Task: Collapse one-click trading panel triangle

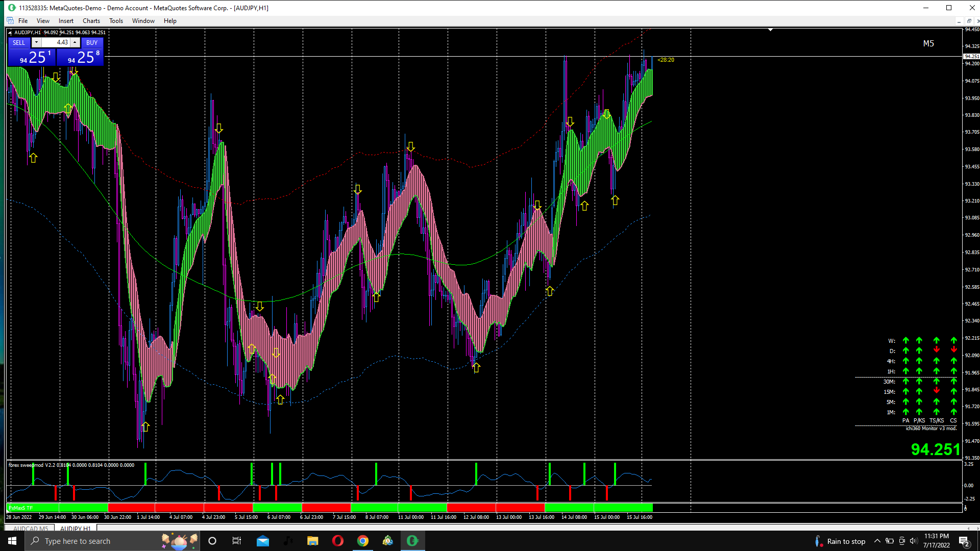Action: point(10,33)
